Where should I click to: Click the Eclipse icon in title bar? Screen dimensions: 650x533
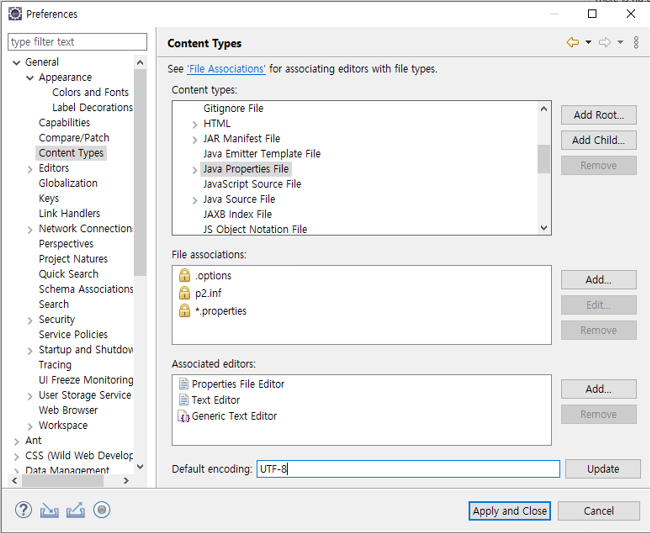[x=15, y=14]
